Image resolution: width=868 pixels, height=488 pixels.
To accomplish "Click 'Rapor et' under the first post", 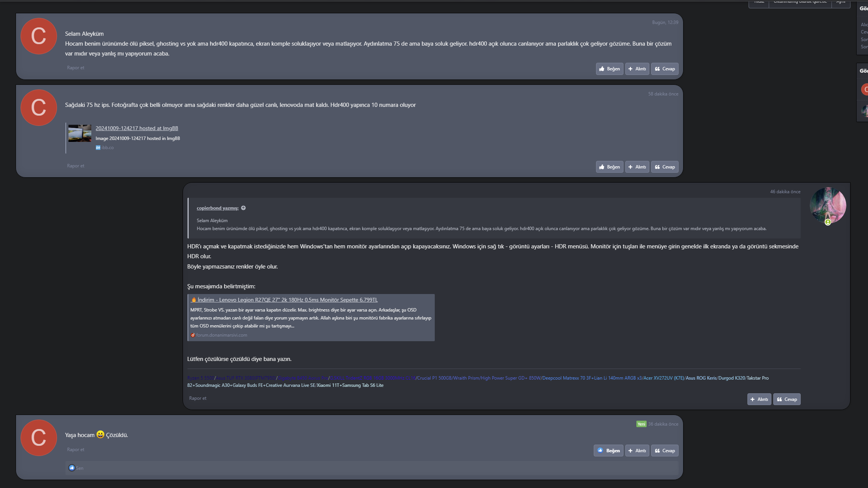I will click(75, 68).
